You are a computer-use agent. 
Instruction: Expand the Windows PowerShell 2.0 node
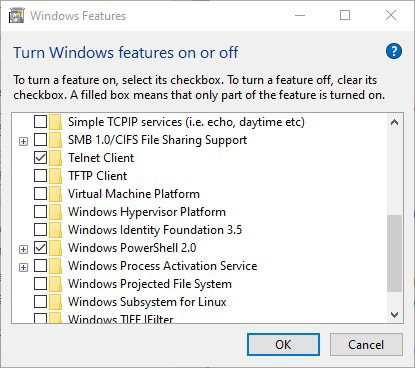23,249
